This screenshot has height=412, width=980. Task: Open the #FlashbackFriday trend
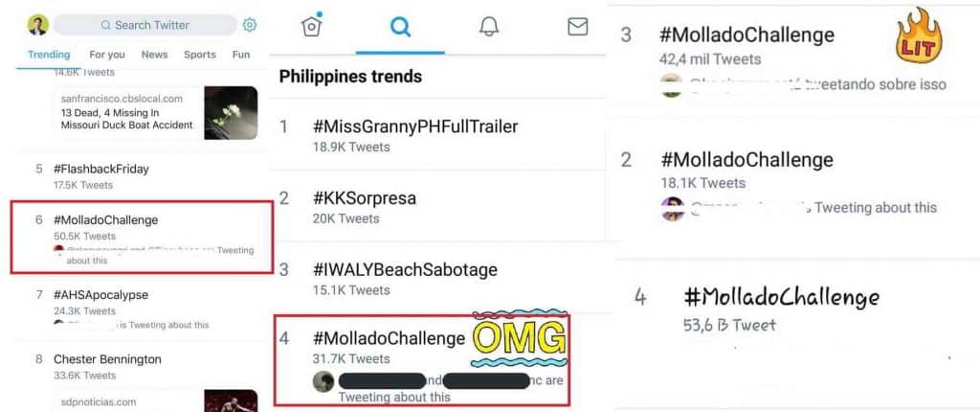101,169
